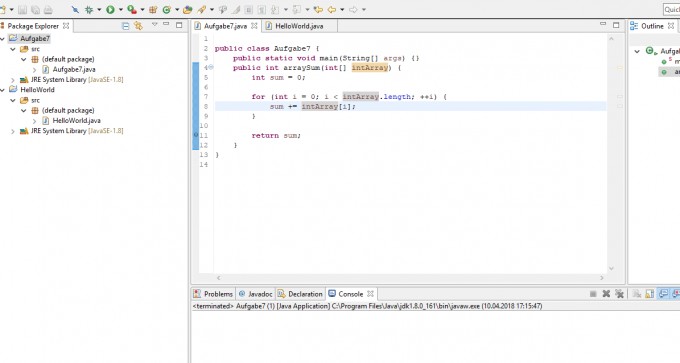
Task: Select Aufgabe7.java in Package Explorer
Action: [x=74, y=69]
